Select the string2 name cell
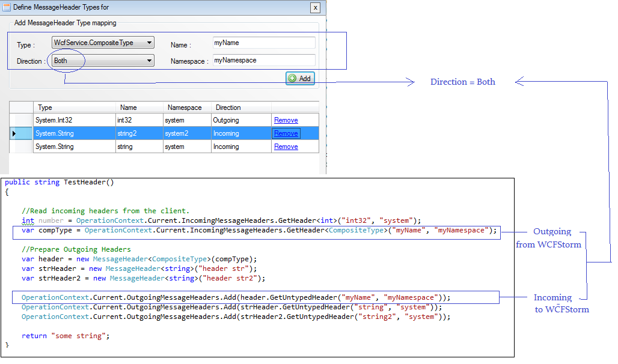This screenshot has width=618, height=364. point(139,133)
